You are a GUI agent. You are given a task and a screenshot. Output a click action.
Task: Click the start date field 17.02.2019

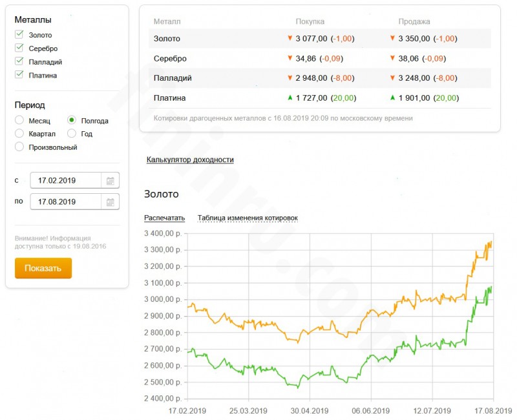66,181
